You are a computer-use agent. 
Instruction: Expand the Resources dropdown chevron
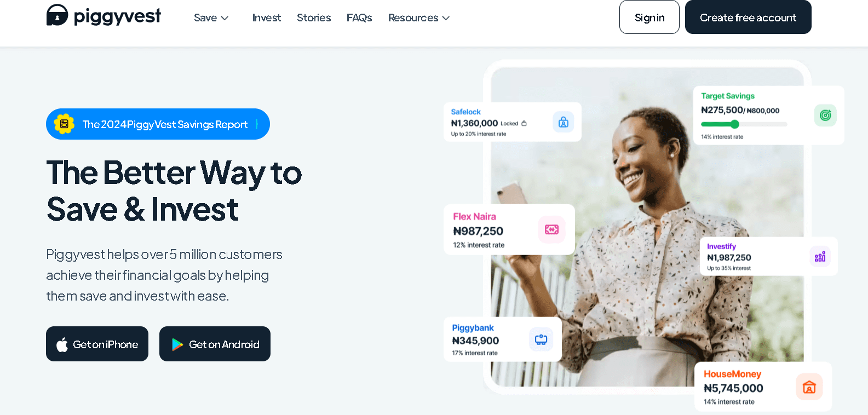click(x=446, y=18)
